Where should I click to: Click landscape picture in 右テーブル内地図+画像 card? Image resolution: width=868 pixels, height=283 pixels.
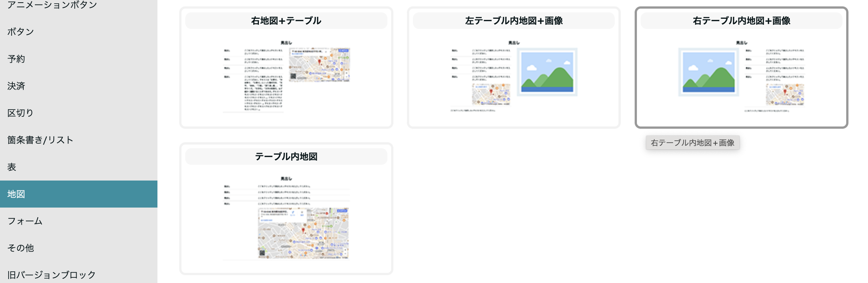point(708,72)
